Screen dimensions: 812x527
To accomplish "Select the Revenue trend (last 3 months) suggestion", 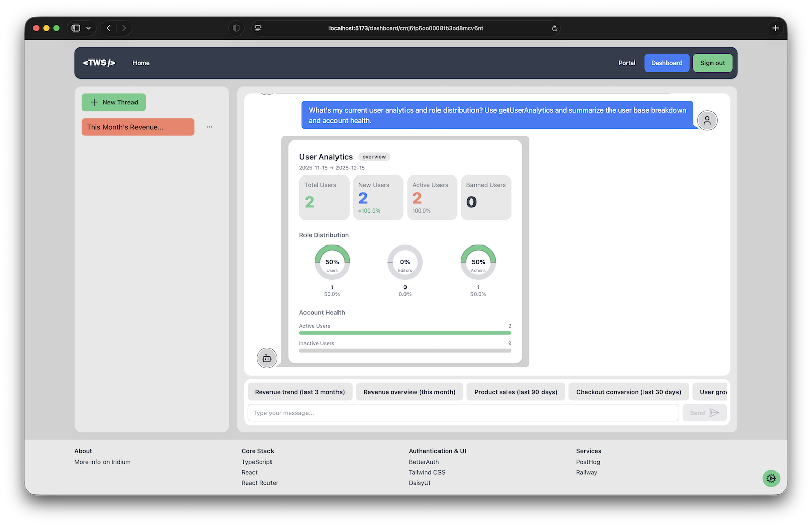I will pyautogui.click(x=299, y=391).
